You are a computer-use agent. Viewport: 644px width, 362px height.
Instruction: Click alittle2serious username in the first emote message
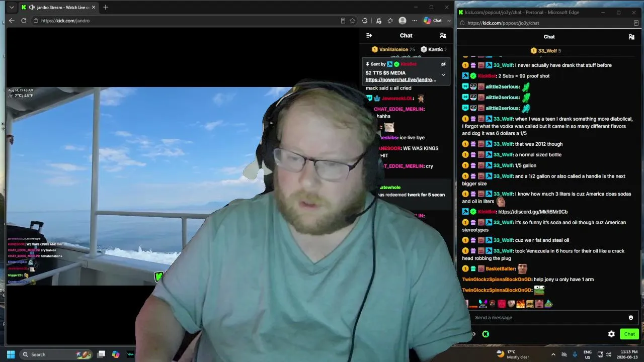(x=502, y=87)
